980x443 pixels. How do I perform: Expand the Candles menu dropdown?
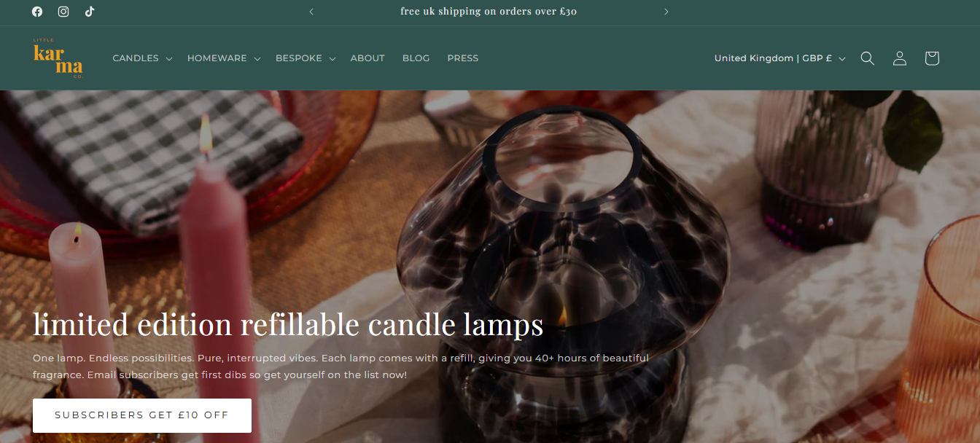click(142, 58)
